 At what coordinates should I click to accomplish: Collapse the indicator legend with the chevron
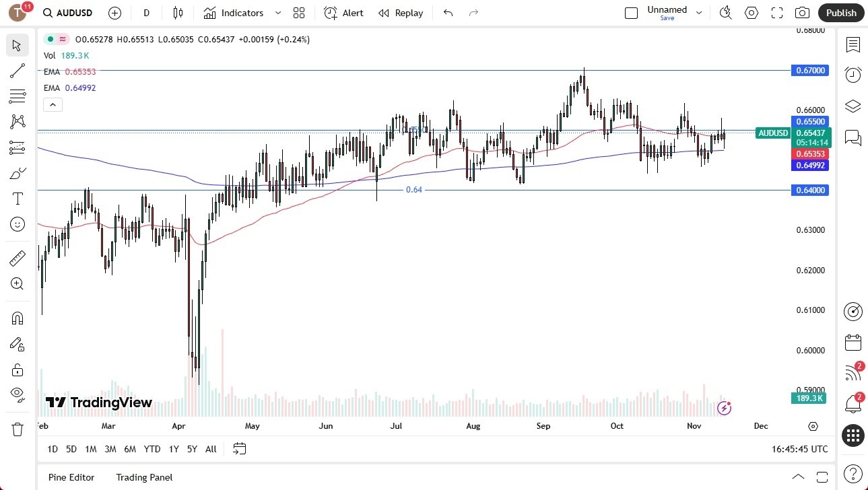click(x=53, y=104)
